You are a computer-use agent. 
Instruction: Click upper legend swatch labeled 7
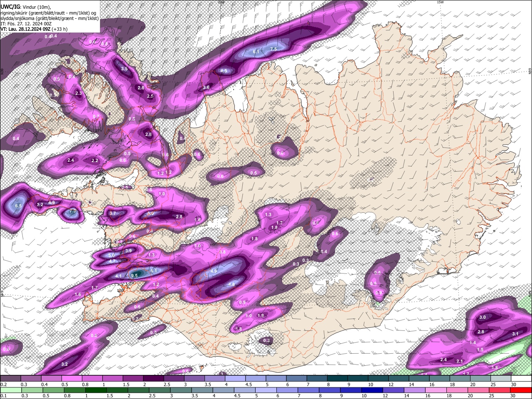click(x=317, y=379)
